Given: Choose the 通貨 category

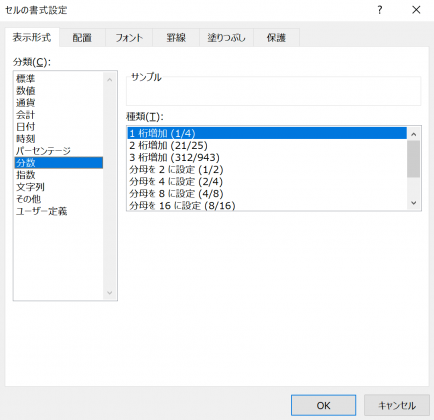Looking at the screenshot, I should pos(26,103).
